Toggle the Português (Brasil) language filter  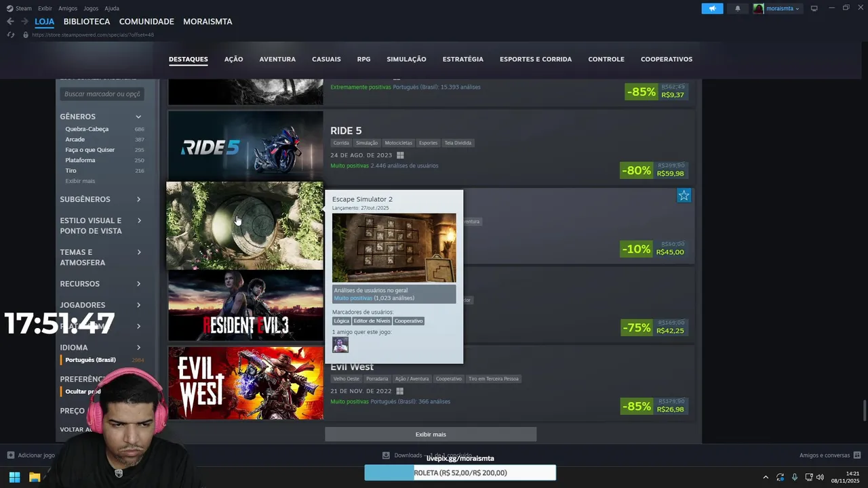click(x=90, y=360)
